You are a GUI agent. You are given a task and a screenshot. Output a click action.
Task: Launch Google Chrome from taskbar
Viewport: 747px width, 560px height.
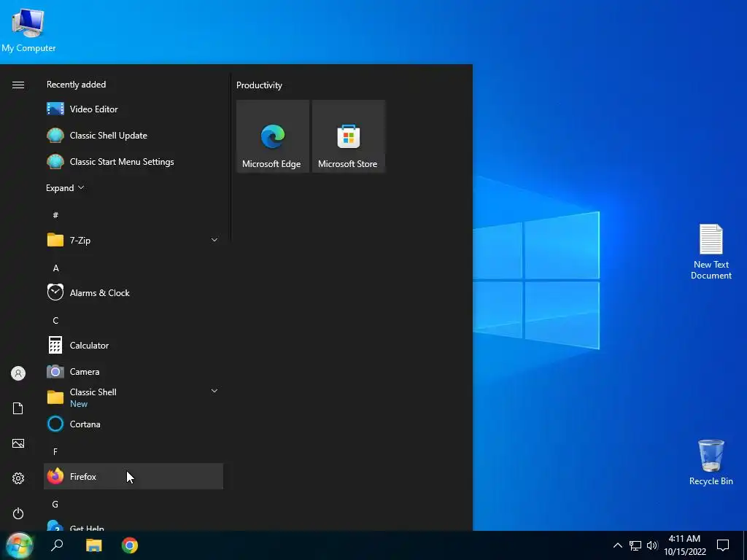[130, 545]
